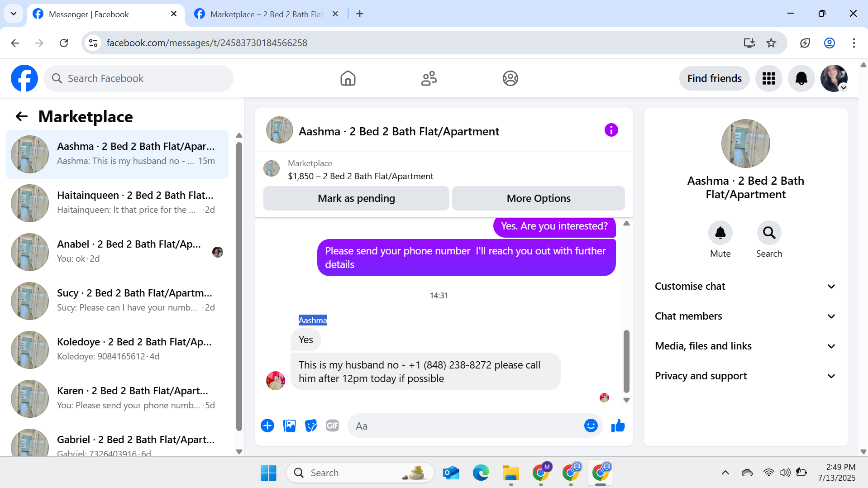Click the Find friends button
Screen dimensions: 868x488
(714, 78)
